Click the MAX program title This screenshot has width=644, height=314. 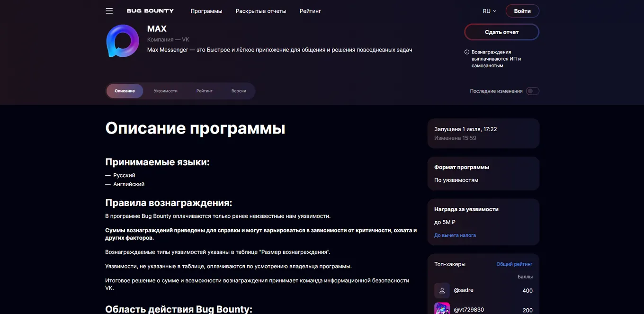[157, 29]
